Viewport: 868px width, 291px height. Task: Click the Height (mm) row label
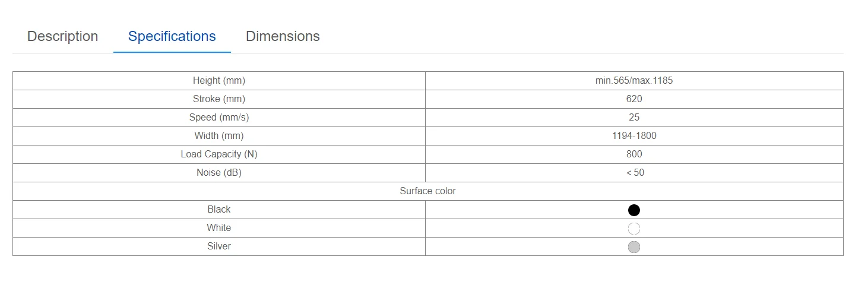pyautogui.click(x=218, y=80)
